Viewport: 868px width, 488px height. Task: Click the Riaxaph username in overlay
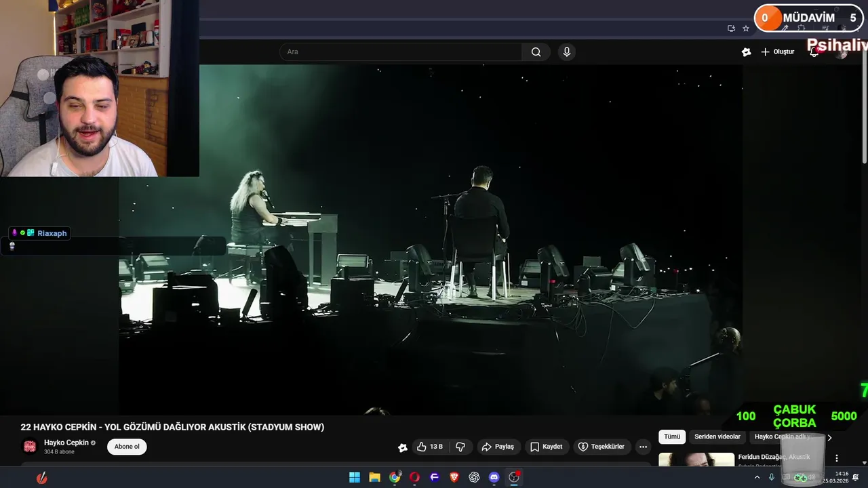(52, 233)
